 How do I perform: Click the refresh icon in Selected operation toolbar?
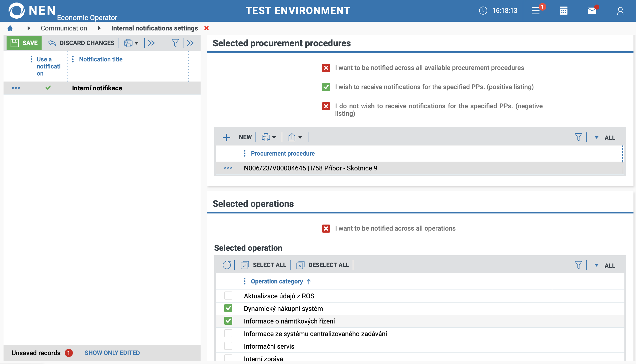[227, 265]
